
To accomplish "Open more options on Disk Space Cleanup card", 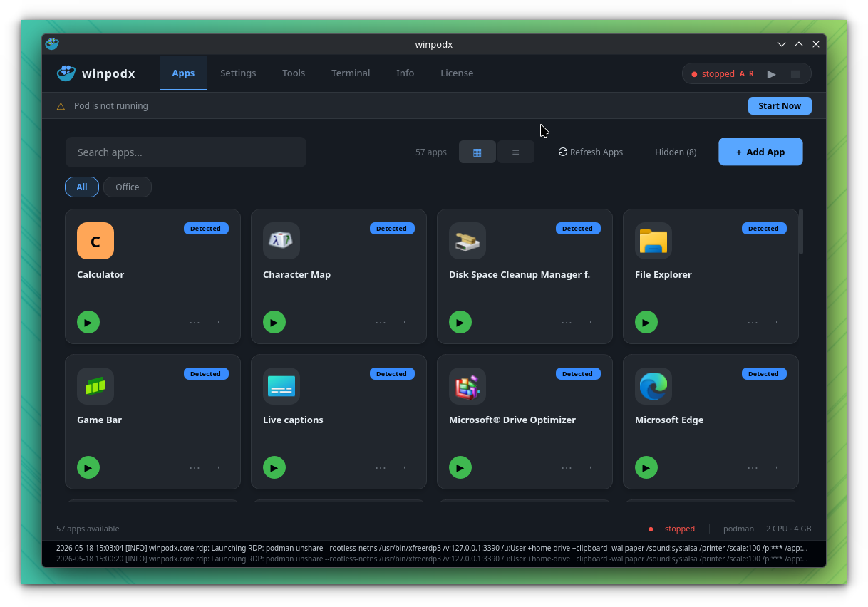I will [567, 323].
